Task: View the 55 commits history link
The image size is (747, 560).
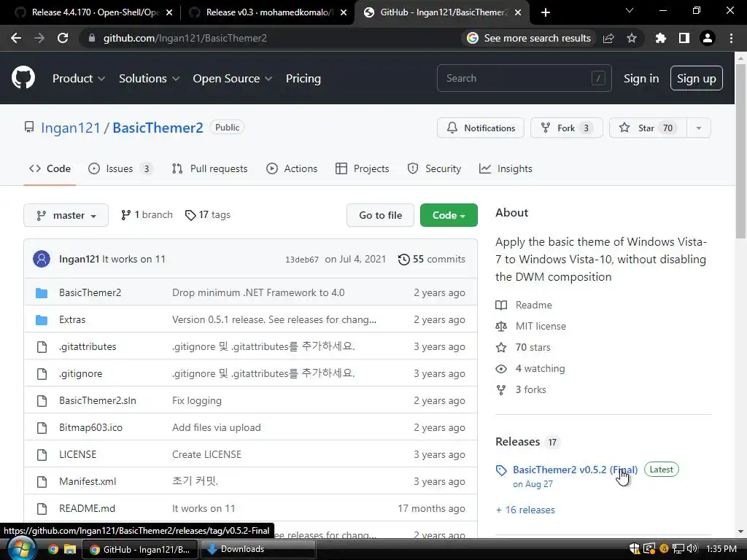Action: tap(432, 259)
